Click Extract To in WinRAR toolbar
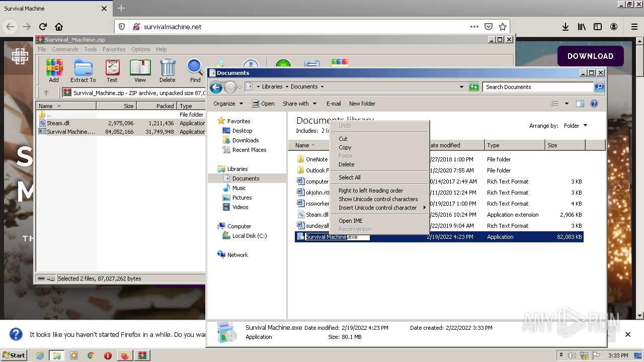 (x=83, y=71)
